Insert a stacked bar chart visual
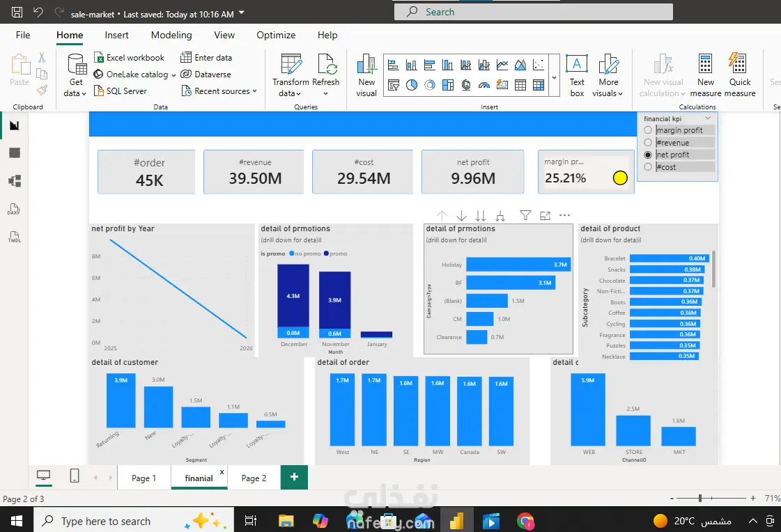Image resolution: width=781 pixels, height=532 pixels. click(x=393, y=65)
